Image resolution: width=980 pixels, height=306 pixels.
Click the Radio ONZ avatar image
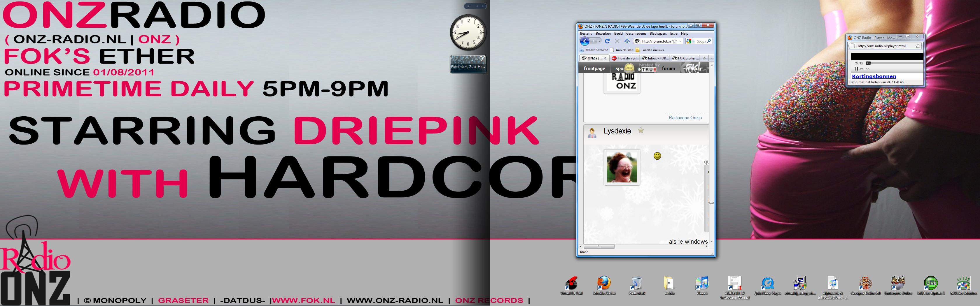622,82
